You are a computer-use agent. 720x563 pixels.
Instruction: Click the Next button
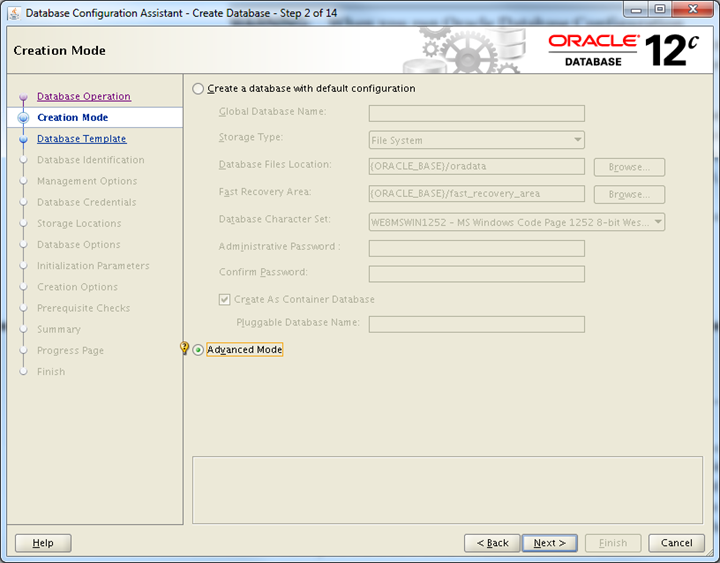click(x=550, y=543)
